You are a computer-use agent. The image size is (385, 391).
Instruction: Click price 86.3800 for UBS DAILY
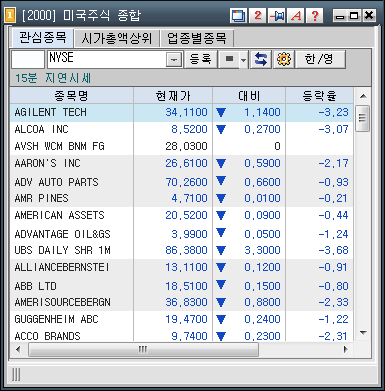[x=186, y=250]
